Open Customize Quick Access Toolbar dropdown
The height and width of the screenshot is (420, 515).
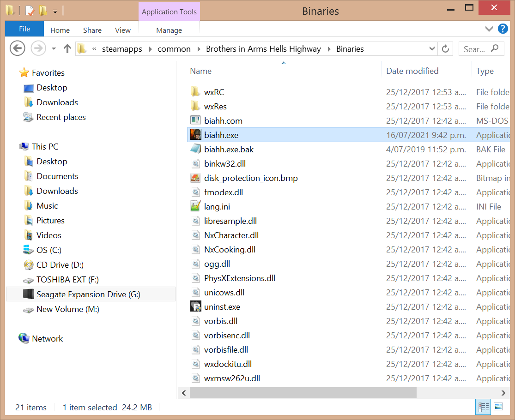click(x=55, y=12)
